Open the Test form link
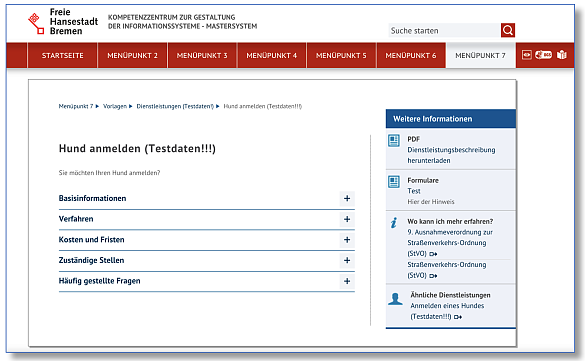Screen dimensions: 585x361 (x=414, y=191)
